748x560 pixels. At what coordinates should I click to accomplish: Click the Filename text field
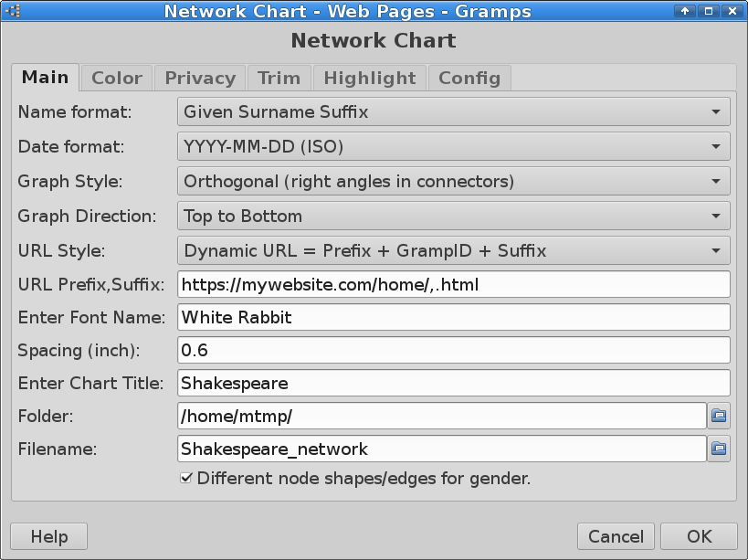[x=442, y=449]
